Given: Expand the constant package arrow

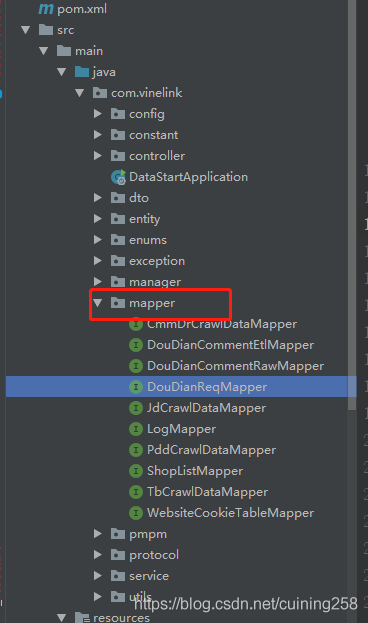Looking at the screenshot, I should tap(98, 135).
